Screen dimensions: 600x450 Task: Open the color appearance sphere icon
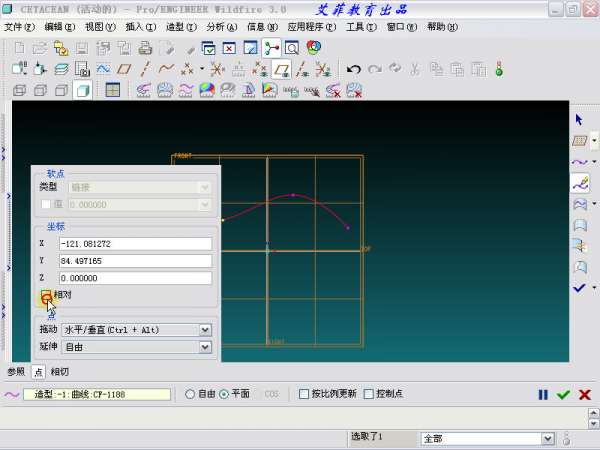(313, 47)
